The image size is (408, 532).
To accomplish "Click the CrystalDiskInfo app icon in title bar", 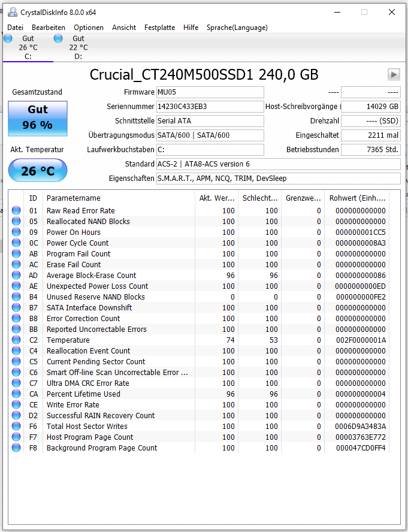I will pyautogui.click(x=12, y=12).
